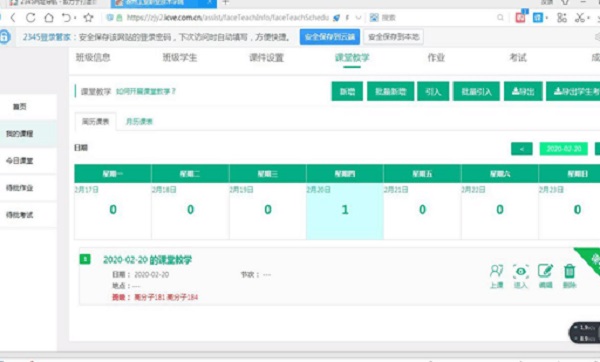The image size is (600, 362).
Task: Select the 课堂教学 tab
Action: coord(352,58)
